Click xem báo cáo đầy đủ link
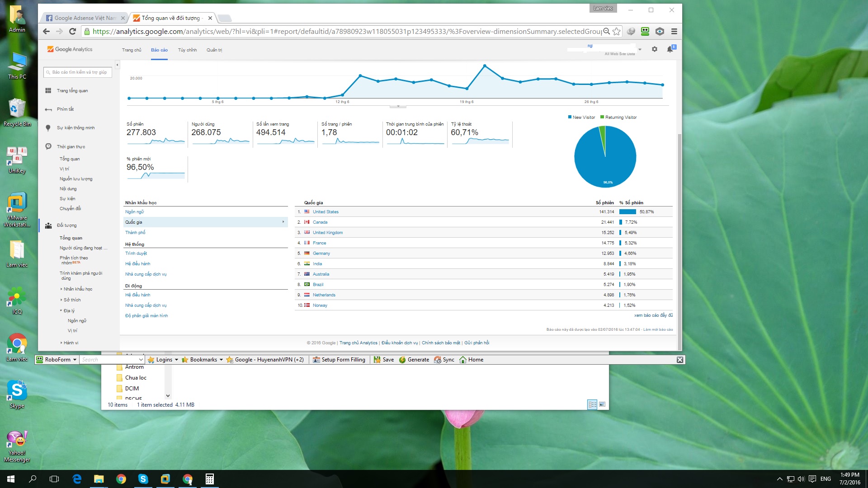The height and width of the screenshot is (488, 868). (x=653, y=315)
